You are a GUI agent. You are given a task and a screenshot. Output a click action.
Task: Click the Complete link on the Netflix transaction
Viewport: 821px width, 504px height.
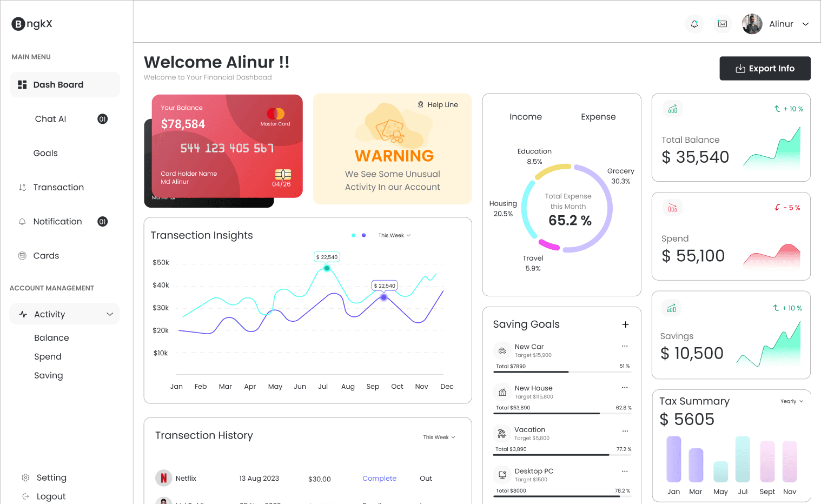tap(379, 478)
